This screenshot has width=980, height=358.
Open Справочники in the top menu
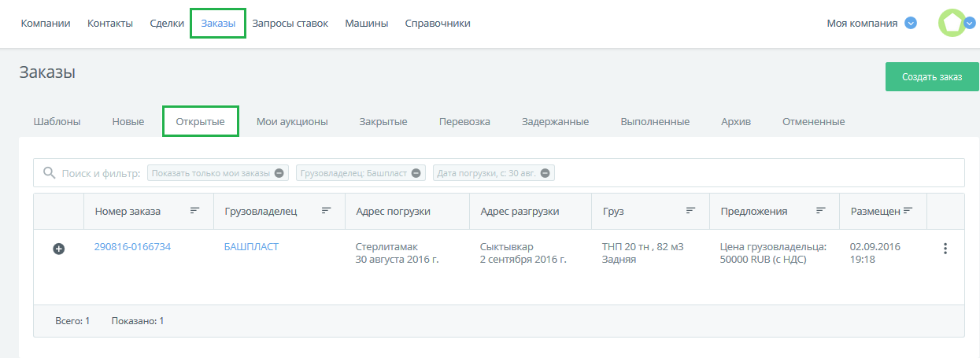click(x=438, y=24)
